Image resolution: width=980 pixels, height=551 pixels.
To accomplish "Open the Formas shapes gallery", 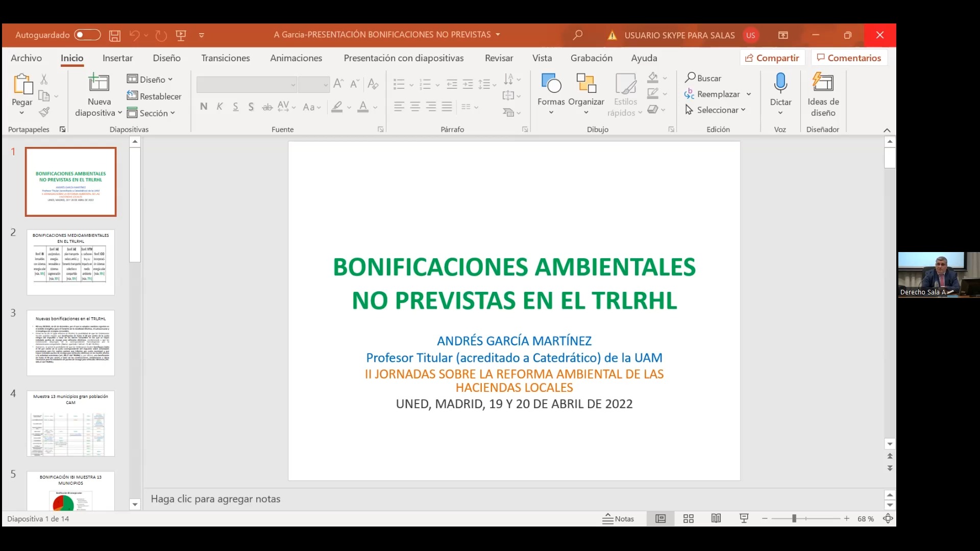I will [551, 93].
